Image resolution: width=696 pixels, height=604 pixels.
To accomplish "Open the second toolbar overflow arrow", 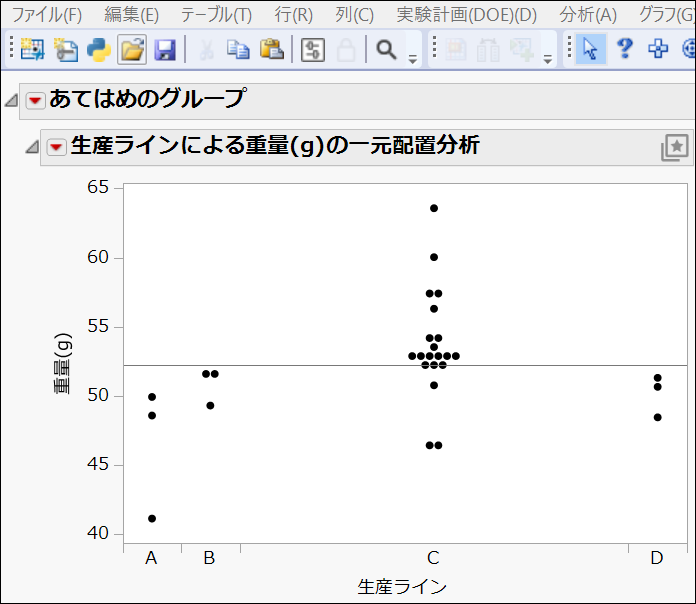I will [x=548, y=59].
